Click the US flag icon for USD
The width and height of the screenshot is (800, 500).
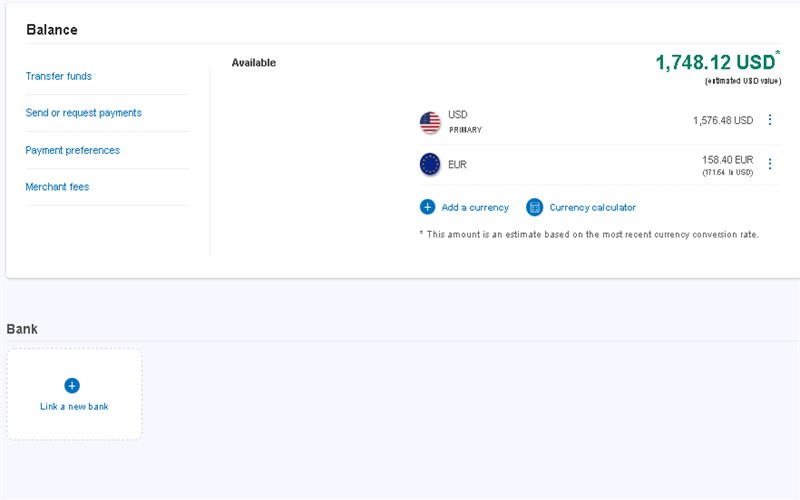[430, 122]
